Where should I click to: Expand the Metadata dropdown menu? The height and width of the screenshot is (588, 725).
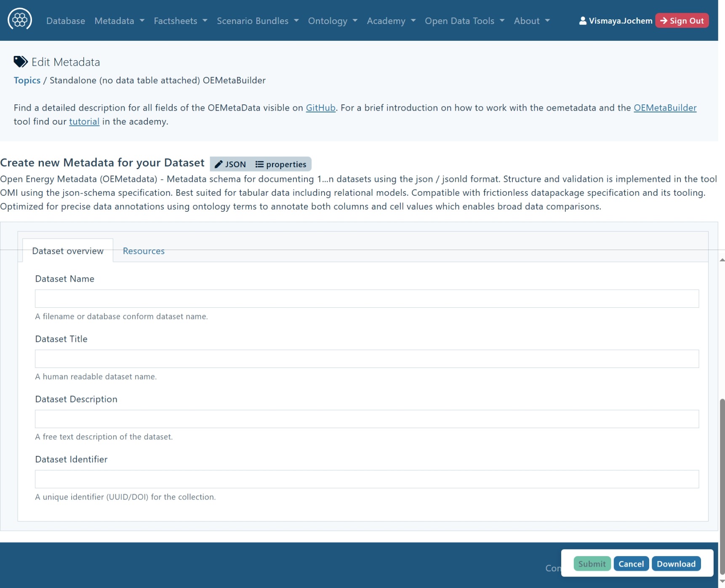point(119,21)
